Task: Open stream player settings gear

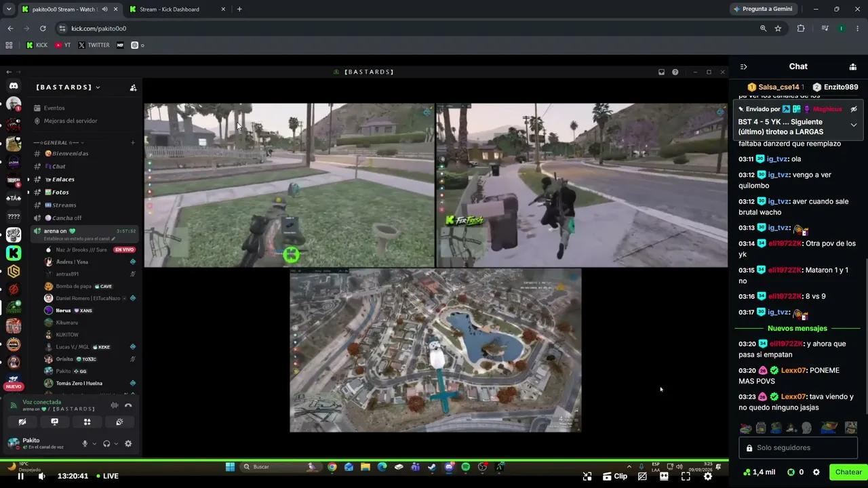Action: [708, 476]
